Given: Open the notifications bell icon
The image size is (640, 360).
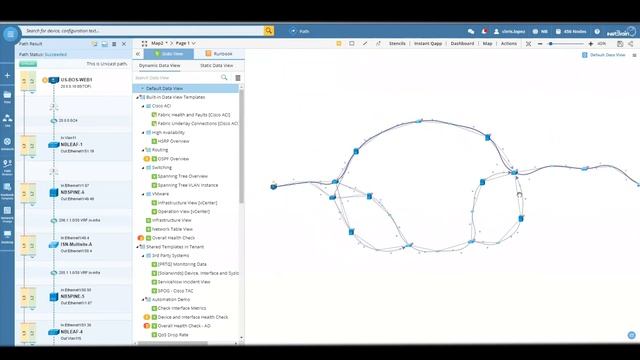Looking at the screenshot, I should point(484,31).
